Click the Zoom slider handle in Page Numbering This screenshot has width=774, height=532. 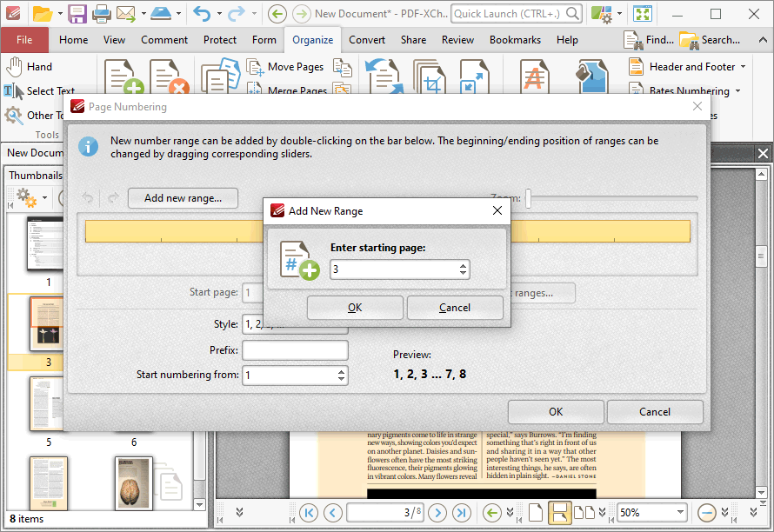pyautogui.click(x=528, y=198)
